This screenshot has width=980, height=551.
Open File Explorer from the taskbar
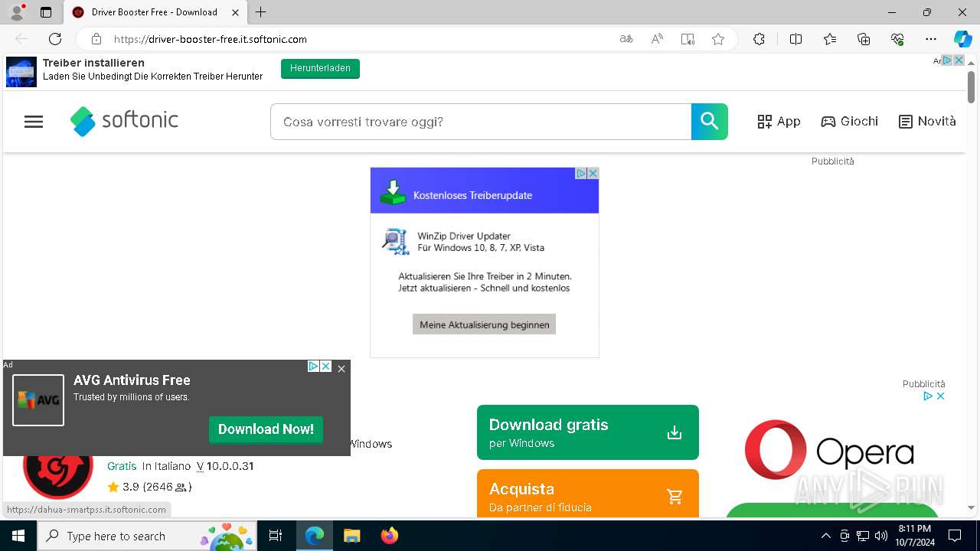point(351,536)
